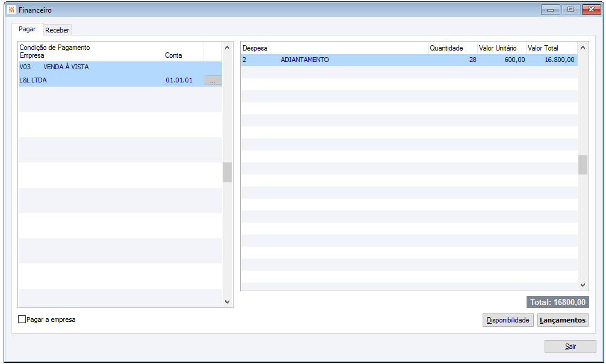Click the Conta column header
Screen dimensions: 606x364
coord(173,55)
